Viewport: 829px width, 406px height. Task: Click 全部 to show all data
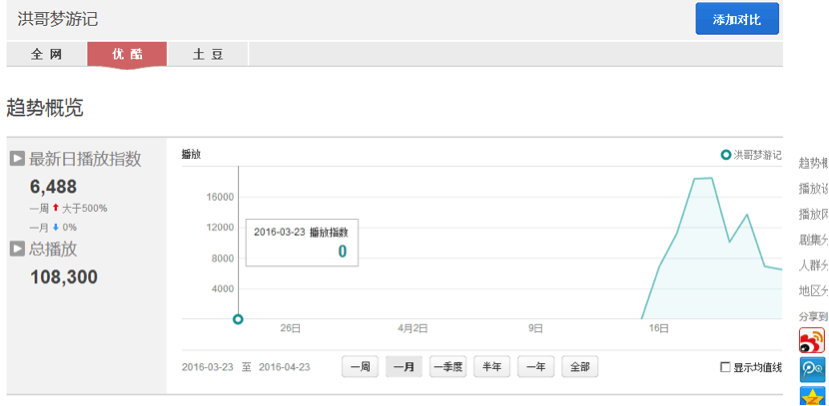(x=580, y=367)
